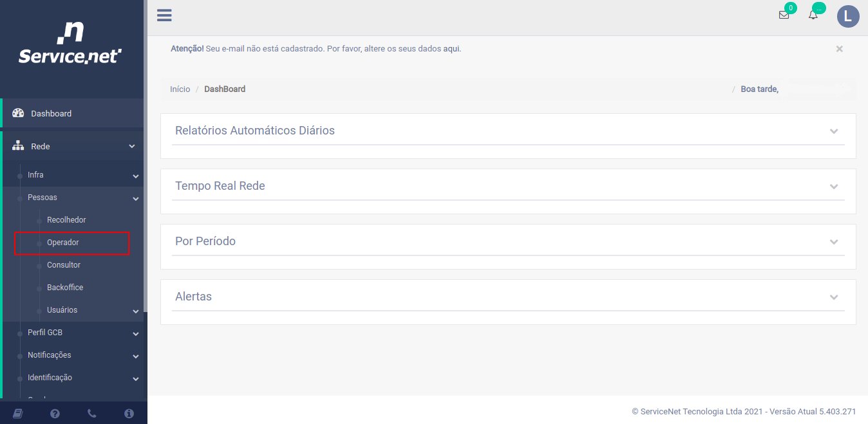Expand Relatórios Automáticos Diários panel

pyautogui.click(x=834, y=131)
